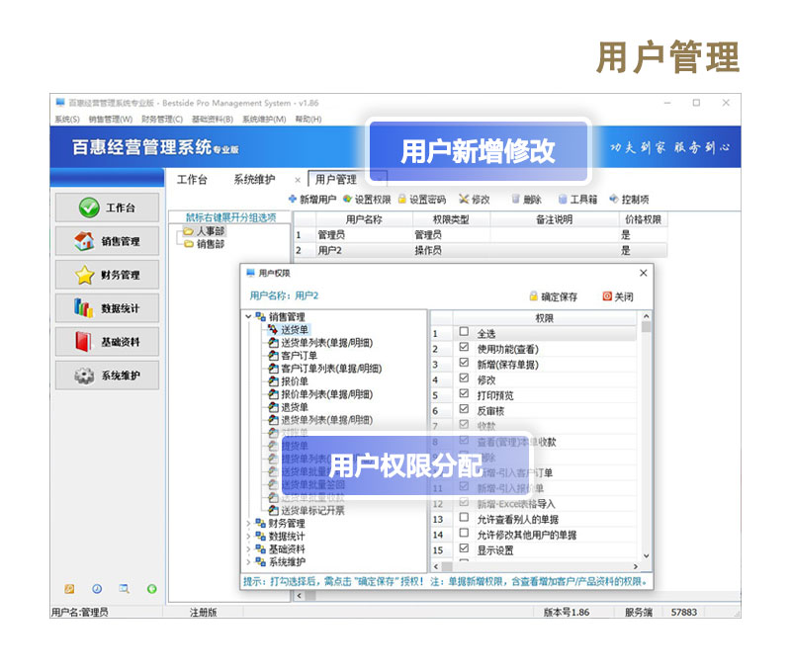Viewport: 791px width, 672px height.
Task: Click permissions list horizontal scrollbar right arrow
Action: click(636, 566)
